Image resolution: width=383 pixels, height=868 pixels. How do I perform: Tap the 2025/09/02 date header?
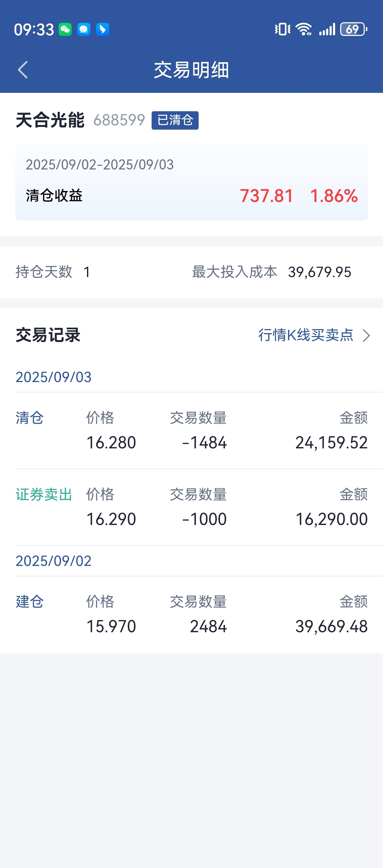tap(54, 561)
